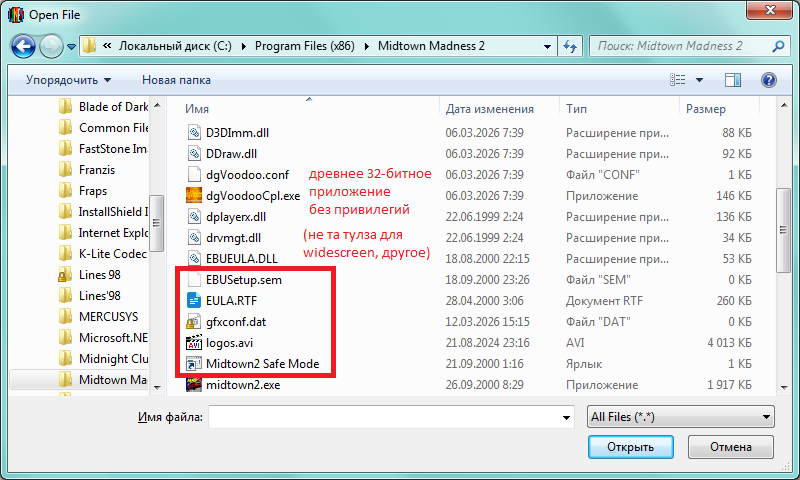Click the help question mark icon
The height and width of the screenshot is (480, 800).
(768, 80)
